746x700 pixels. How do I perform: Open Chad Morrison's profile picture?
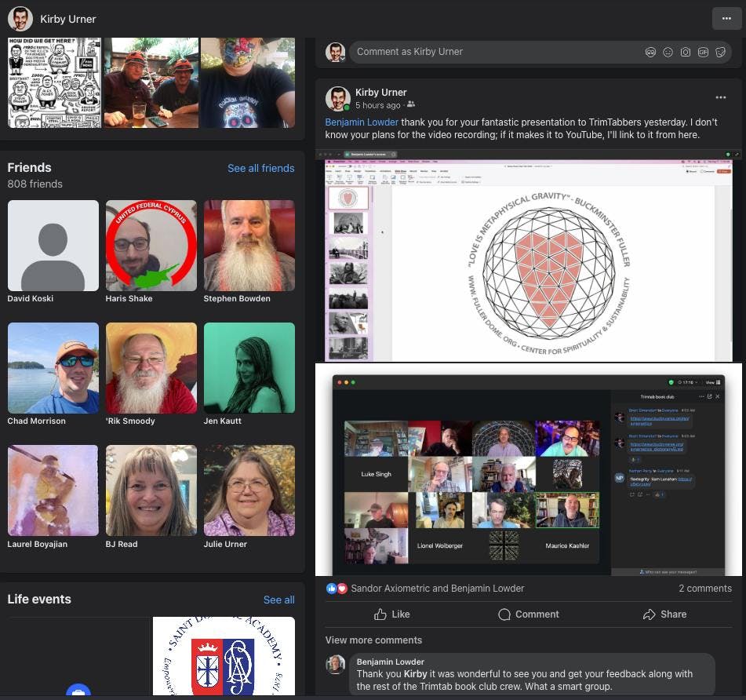click(53, 368)
